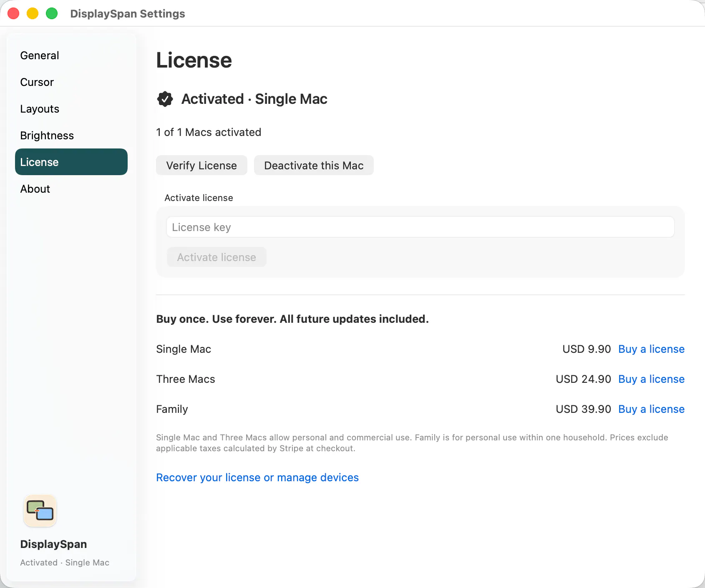Viewport: 705px width, 588px height.
Task: Open the Brightness settings
Action: coord(71,136)
